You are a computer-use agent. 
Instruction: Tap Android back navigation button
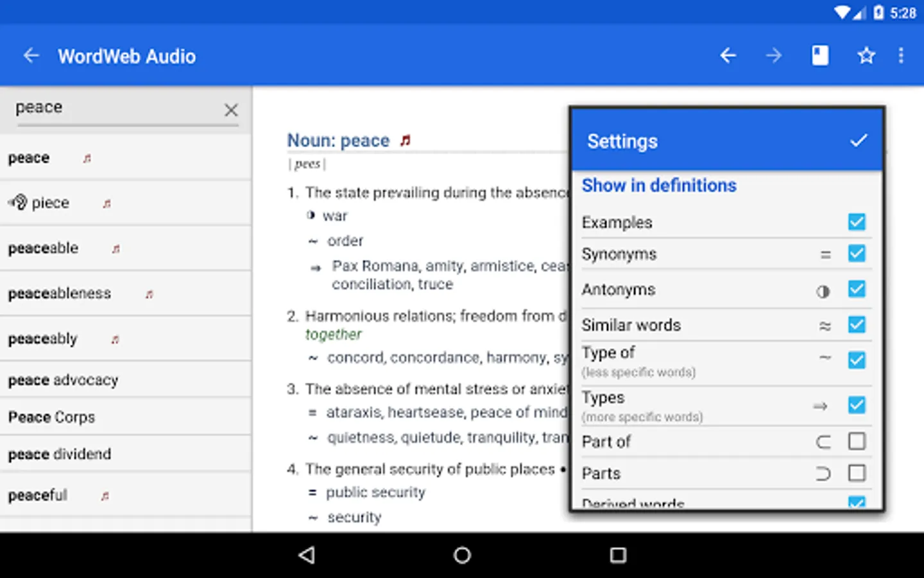click(x=307, y=555)
